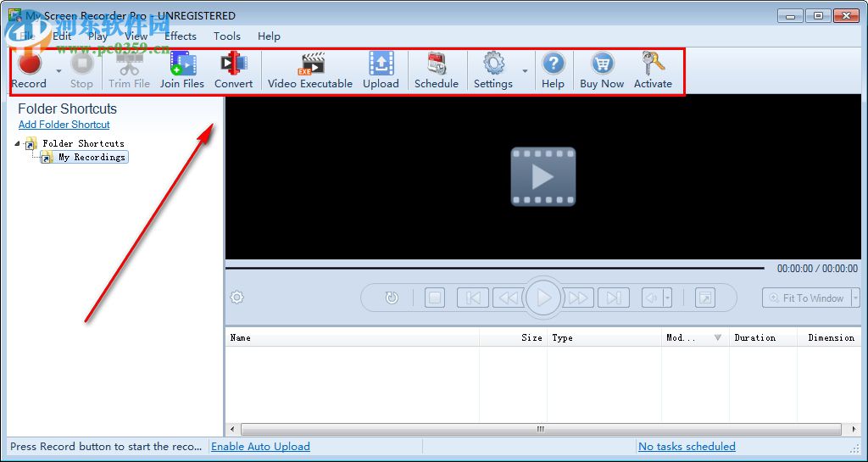Click the Activate keys icon

tap(653, 71)
